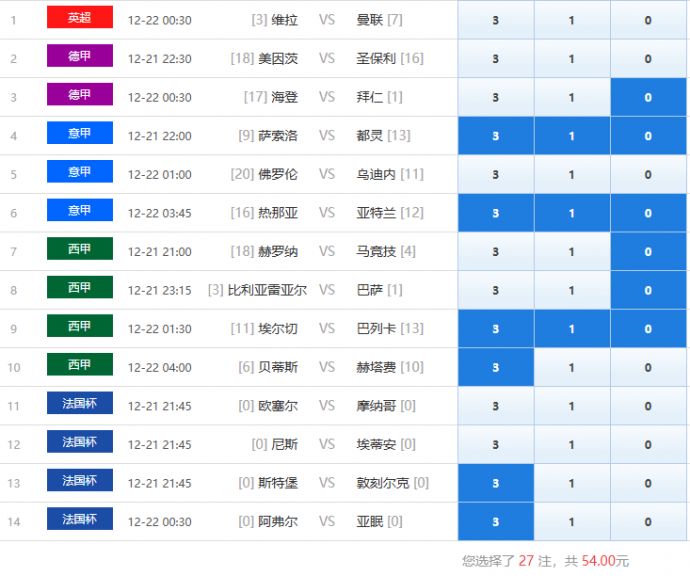Click away team 曼联
690x576 pixels.
coord(370,20)
